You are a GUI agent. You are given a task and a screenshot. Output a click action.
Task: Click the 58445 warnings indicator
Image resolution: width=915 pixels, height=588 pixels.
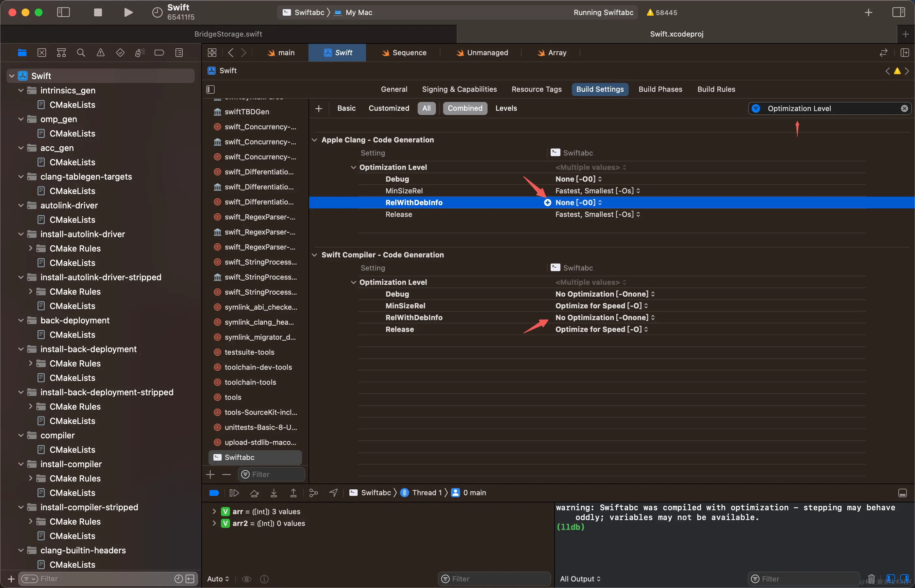pos(662,13)
